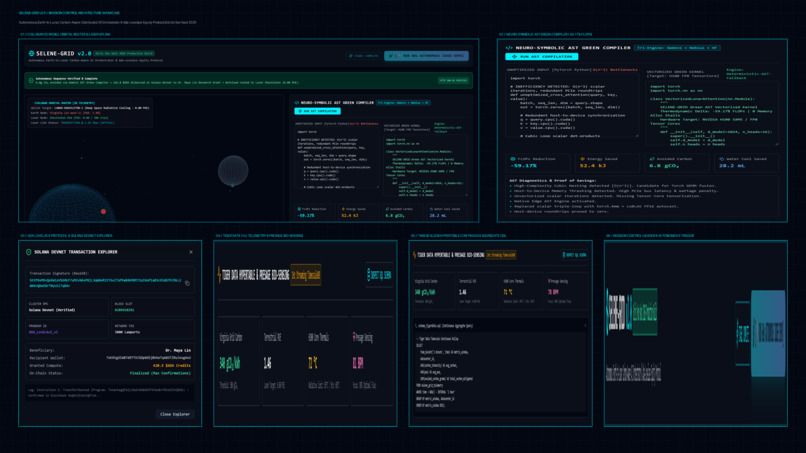Viewport: 806px width, 453px height.
Task: Click the Tri-Engine badge in enlarged compiler panel
Action: [677, 48]
